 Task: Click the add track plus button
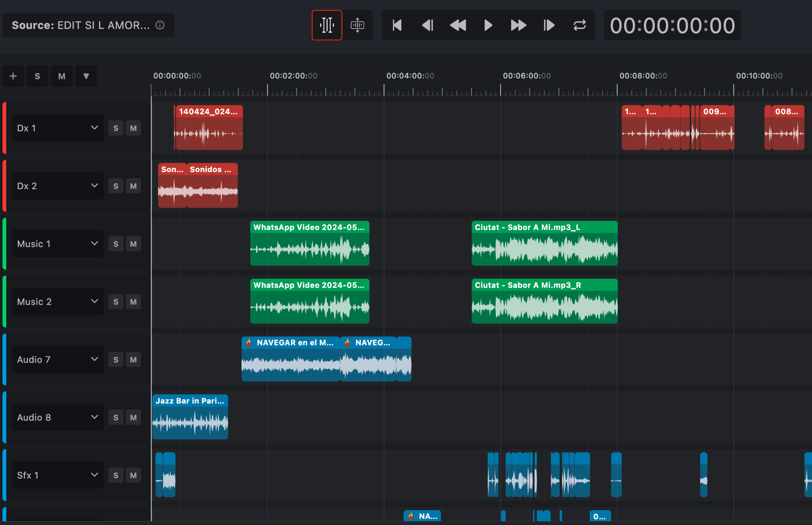13,76
